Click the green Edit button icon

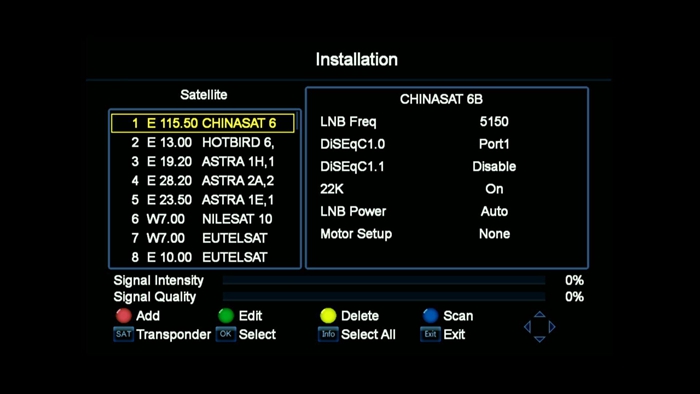226,315
